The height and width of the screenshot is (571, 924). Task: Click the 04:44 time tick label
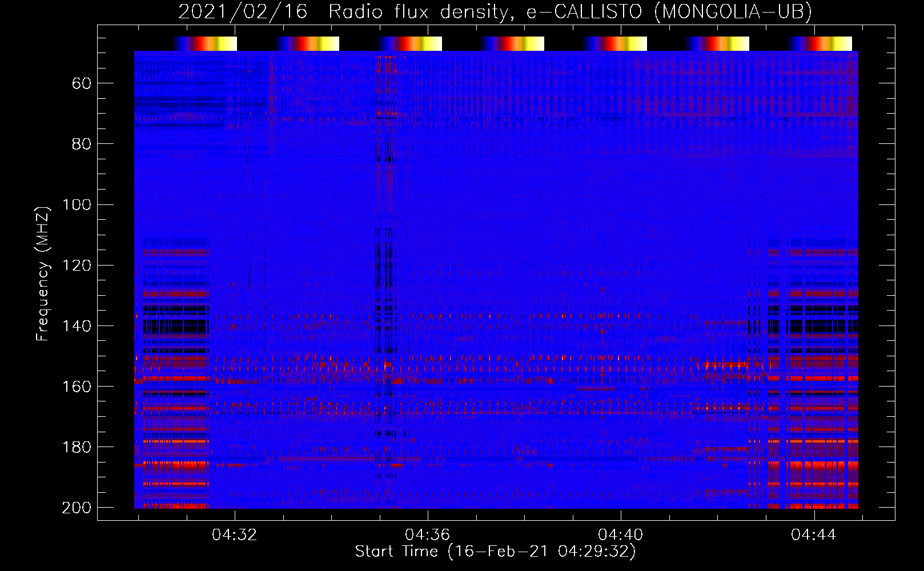(x=814, y=535)
